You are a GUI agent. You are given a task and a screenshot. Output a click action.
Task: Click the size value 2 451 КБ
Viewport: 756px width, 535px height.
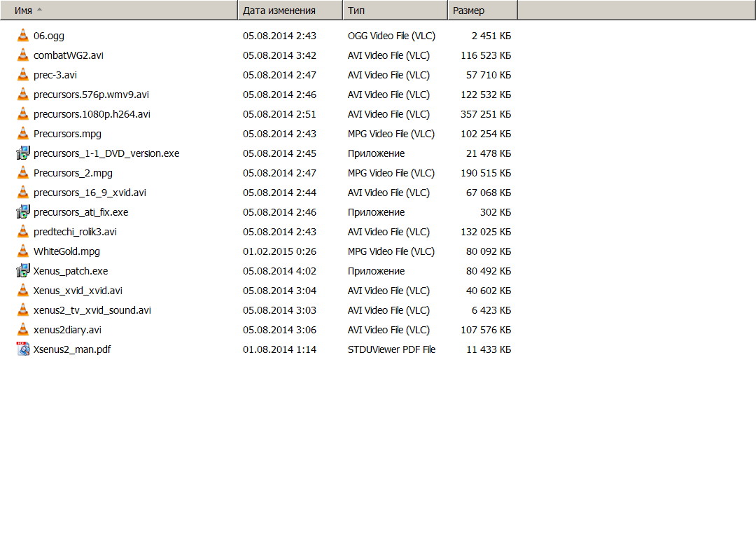coord(491,36)
